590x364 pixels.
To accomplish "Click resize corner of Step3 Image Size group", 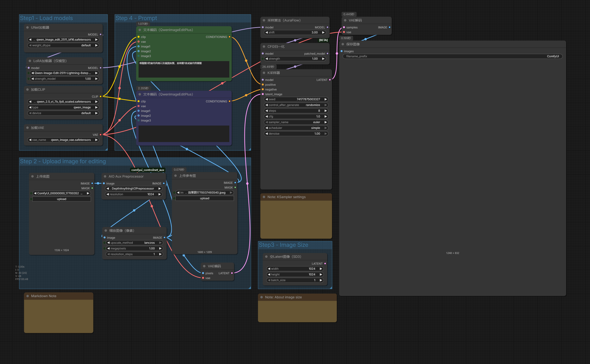I will pos(331,287).
